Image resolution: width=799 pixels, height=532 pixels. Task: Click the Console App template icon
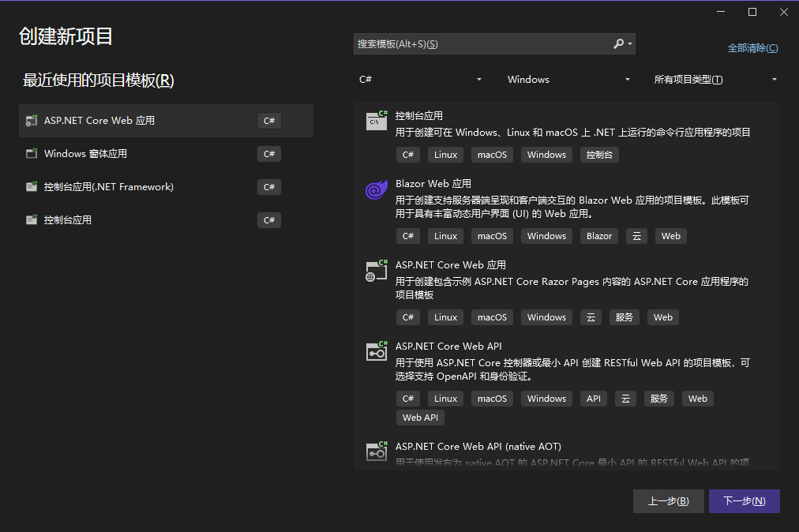(377, 120)
